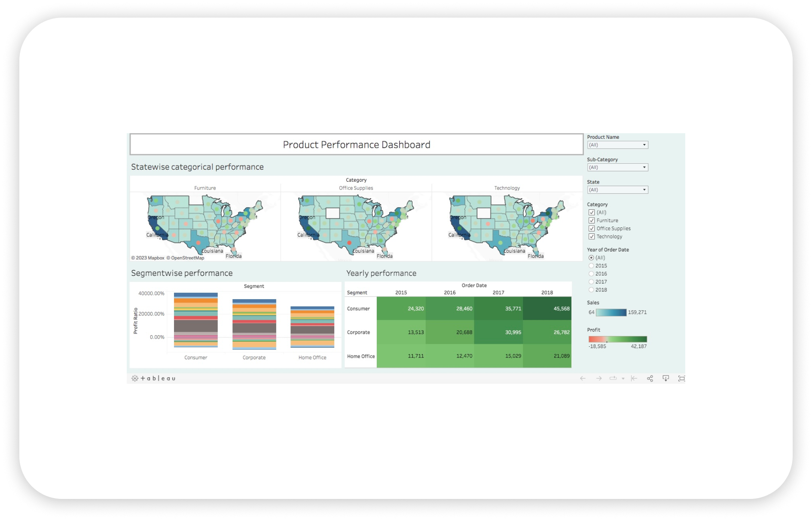
Task: Disable the Technology category checkbox
Action: pyautogui.click(x=592, y=236)
